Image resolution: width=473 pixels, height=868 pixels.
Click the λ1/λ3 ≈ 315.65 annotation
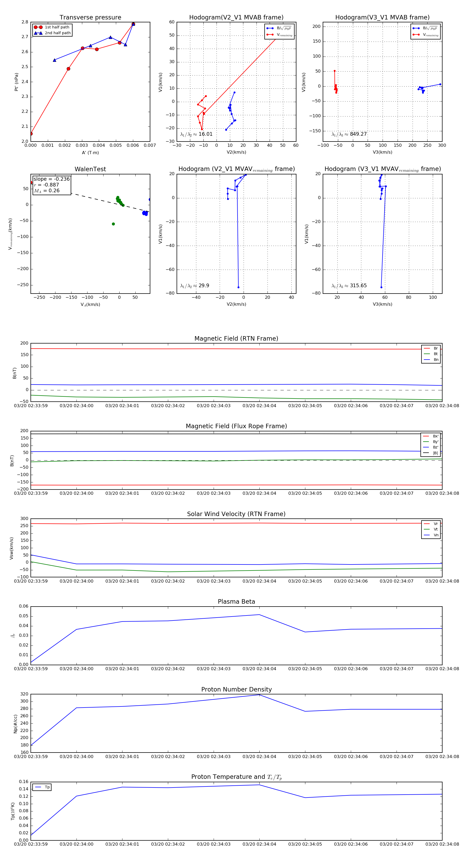349,286
